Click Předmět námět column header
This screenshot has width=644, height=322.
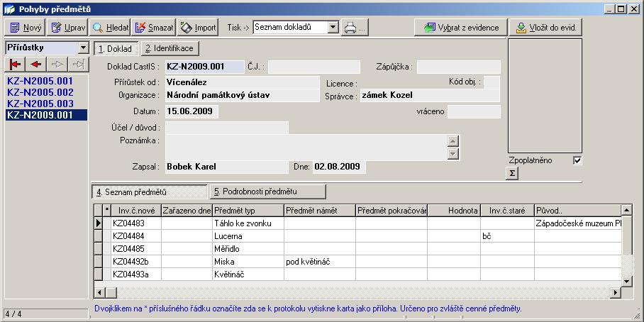pos(320,211)
